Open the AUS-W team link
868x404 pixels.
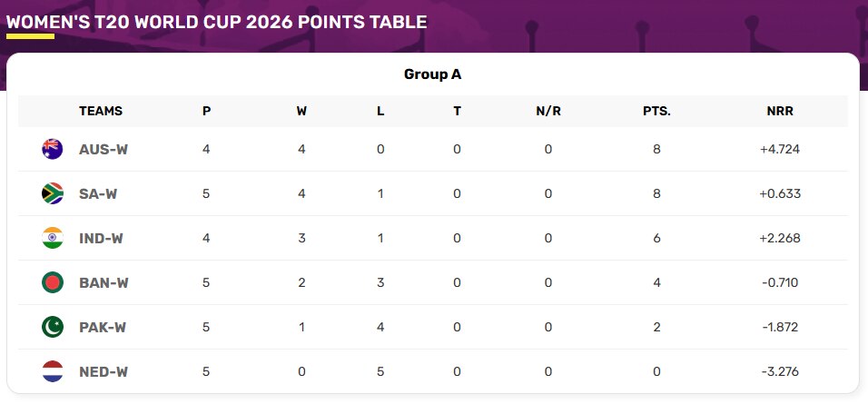pyautogui.click(x=104, y=150)
